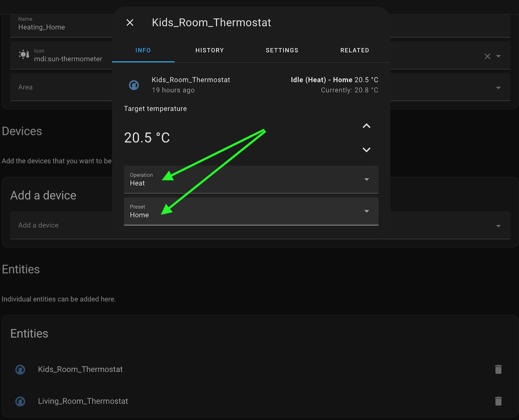Click the Kids_Room_Thermostat climate icon in dialog
Screen dimensions: 519x420
coord(134,85)
